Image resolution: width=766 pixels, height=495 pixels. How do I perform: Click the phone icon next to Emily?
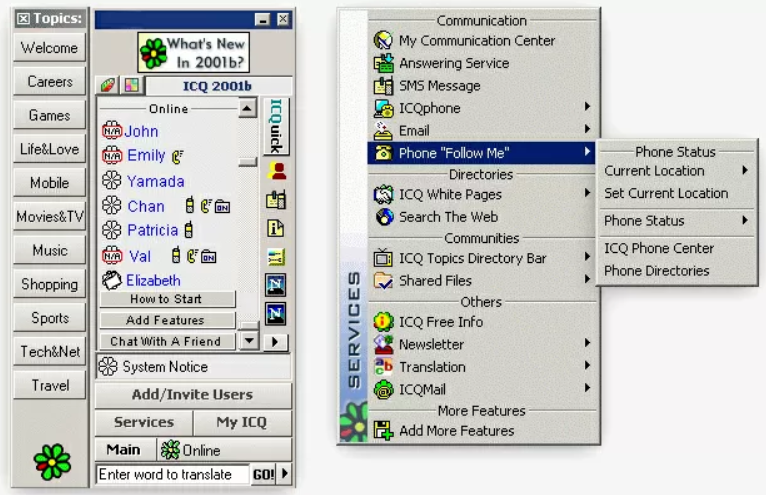[177, 156]
